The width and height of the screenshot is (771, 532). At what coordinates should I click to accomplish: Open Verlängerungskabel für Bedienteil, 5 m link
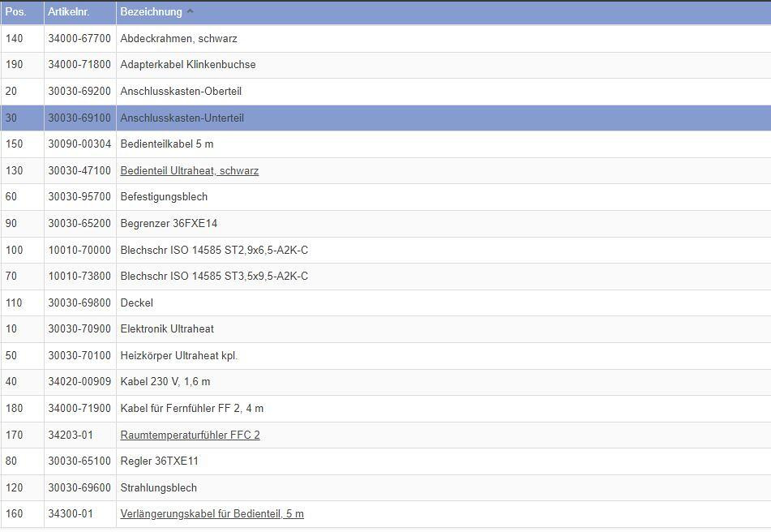[x=212, y=514]
